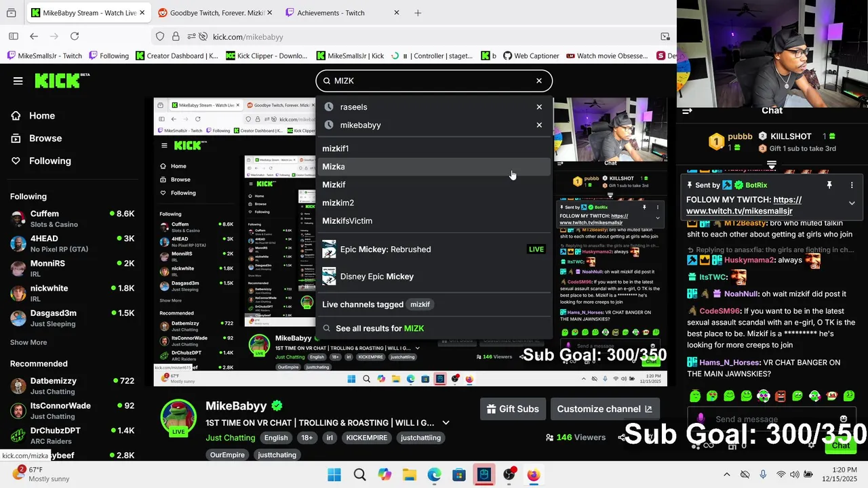
Task: Go back with browser back arrow
Action: [x=34, y=37]
